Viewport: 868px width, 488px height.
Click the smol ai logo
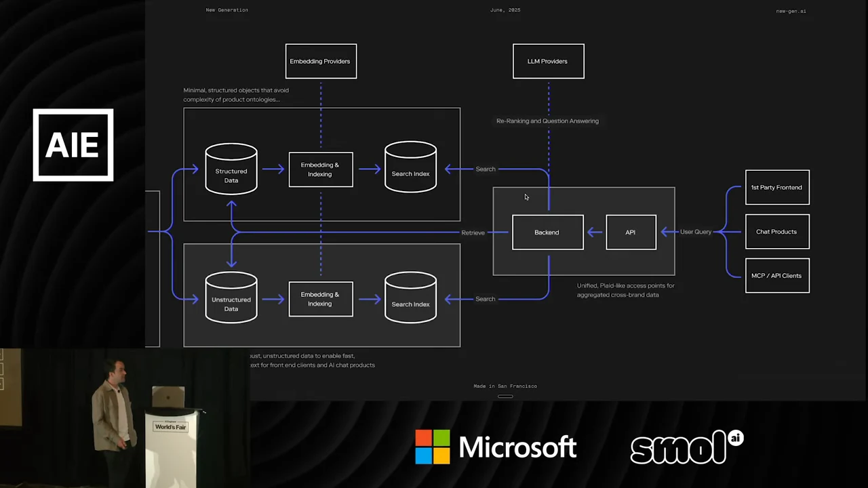point(687,447)
